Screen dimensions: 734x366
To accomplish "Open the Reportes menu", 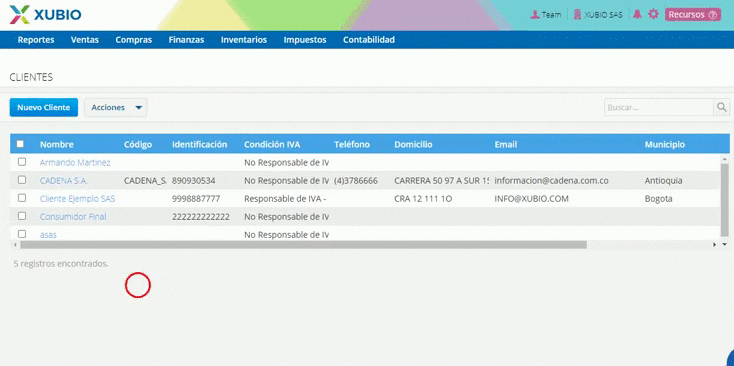I will [x=36, y=40].
